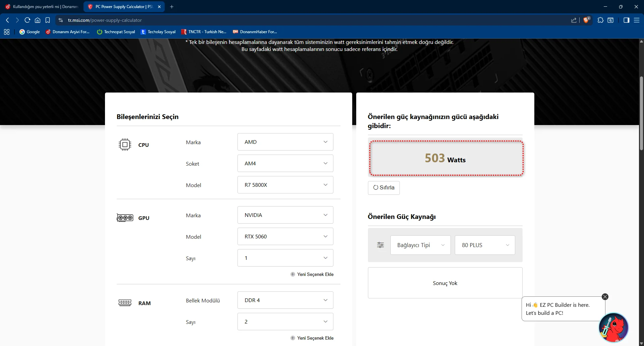Toggle the browser sidebar panel icon
The height and width of the screenshot is (346, 644).
click(626, 20)
